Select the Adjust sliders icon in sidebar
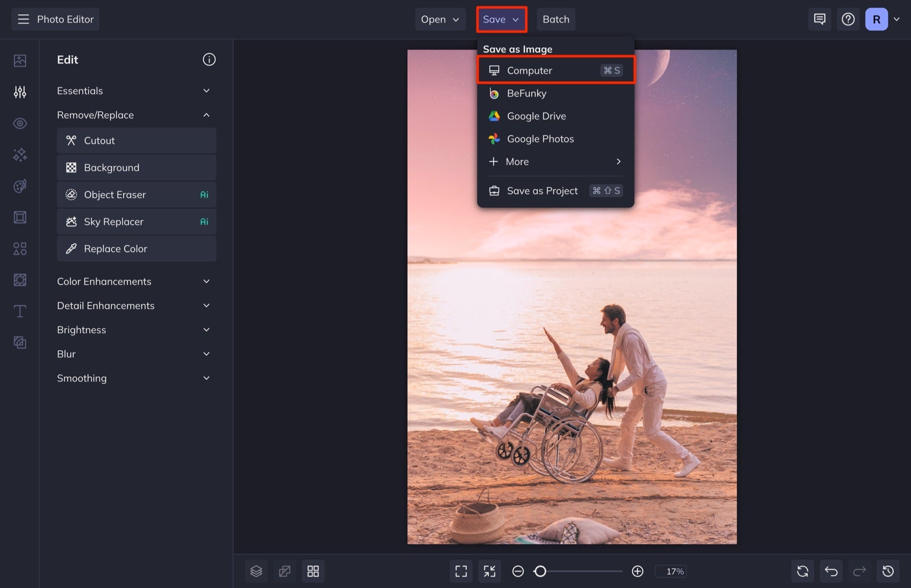The image size is (911, 588). (19, 92)
